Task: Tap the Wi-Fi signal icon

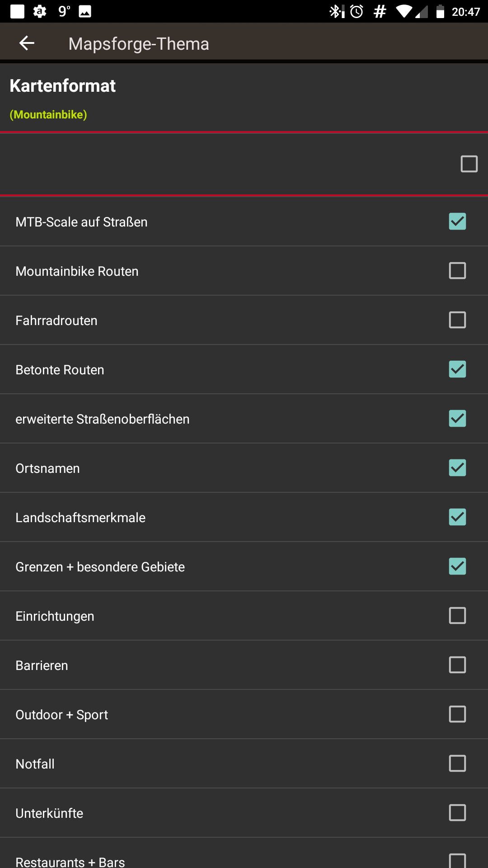Action: pos(404,11)
